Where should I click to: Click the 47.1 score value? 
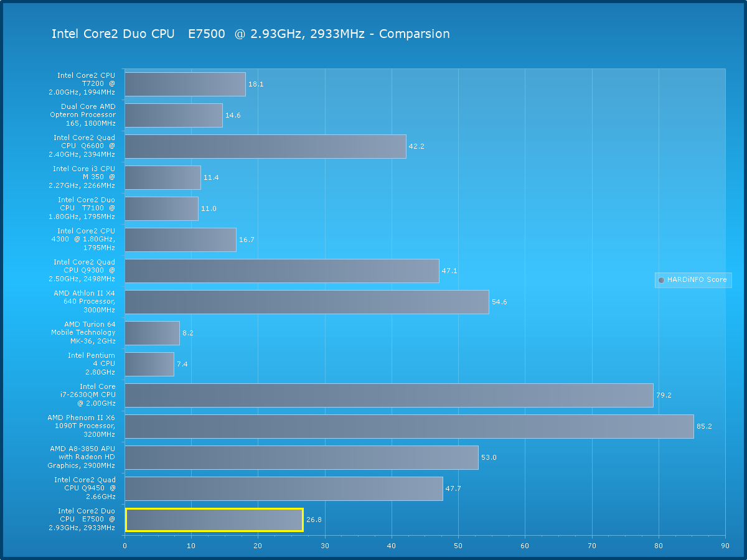pyautogui.click(x=449, y=271)
